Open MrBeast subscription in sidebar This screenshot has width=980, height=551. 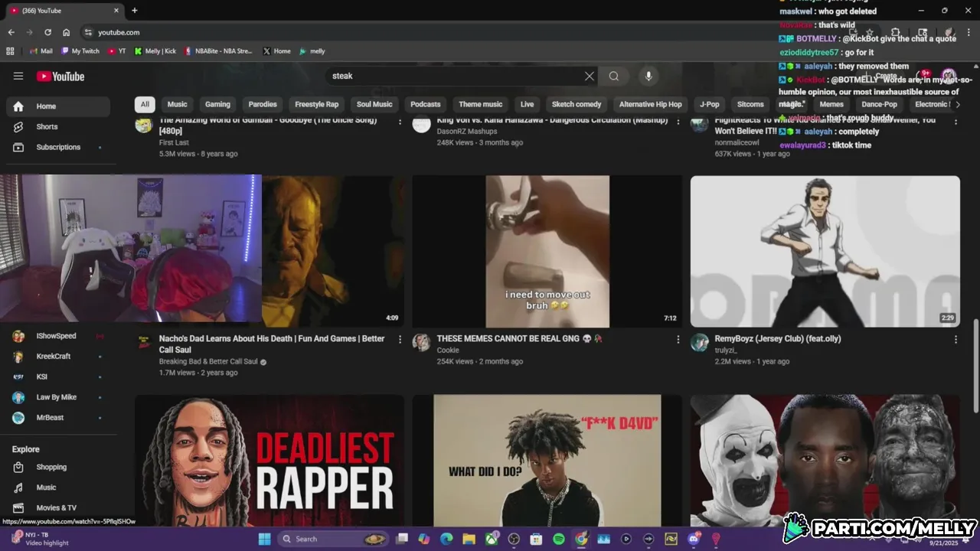tap(58, 418)
